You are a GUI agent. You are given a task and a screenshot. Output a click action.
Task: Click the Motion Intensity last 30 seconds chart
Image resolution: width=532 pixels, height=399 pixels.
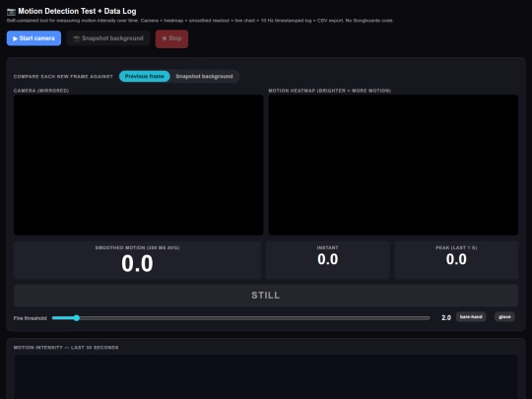266,376
